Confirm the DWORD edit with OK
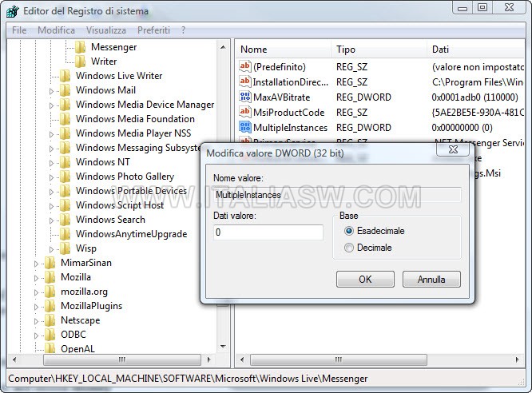 pyautogui.click(x=365, y=280)
